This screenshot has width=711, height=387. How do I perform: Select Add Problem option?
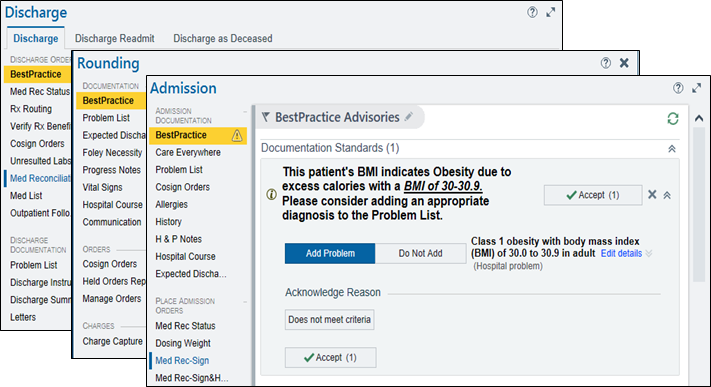(330, 253)
